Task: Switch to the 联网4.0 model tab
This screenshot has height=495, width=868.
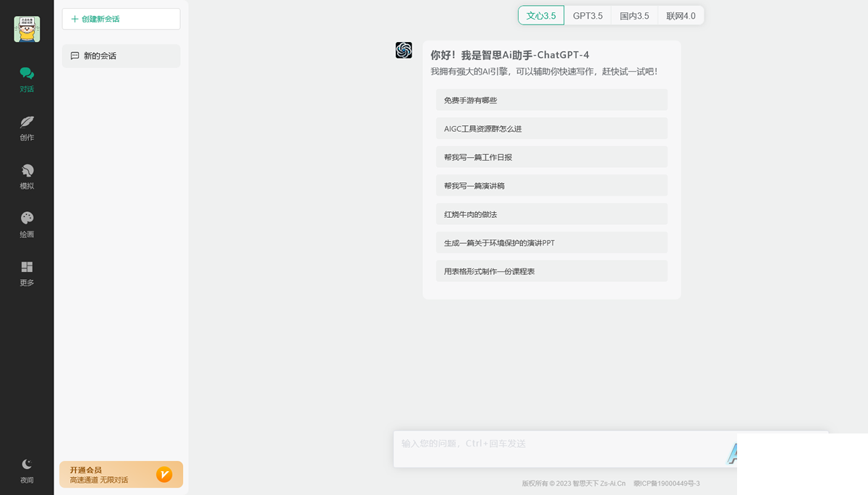Action: pyautogui.click(x=681, y=15)
